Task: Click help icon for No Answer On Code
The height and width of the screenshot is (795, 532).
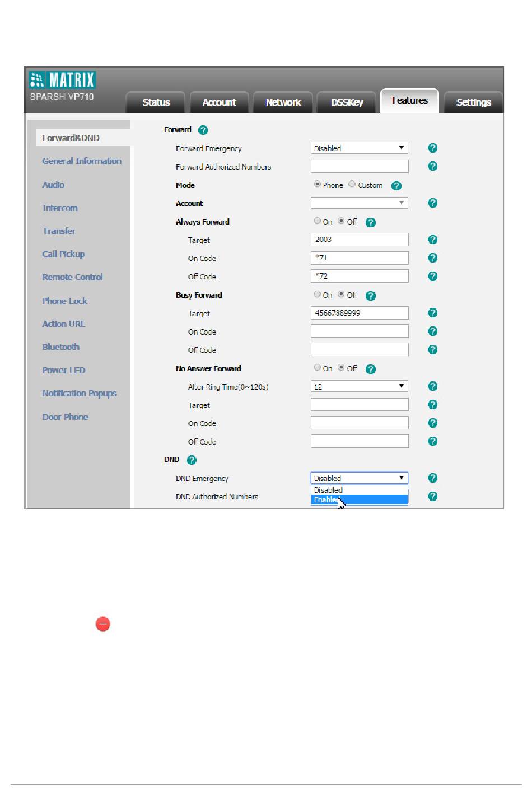Action: tap(432, 423)
